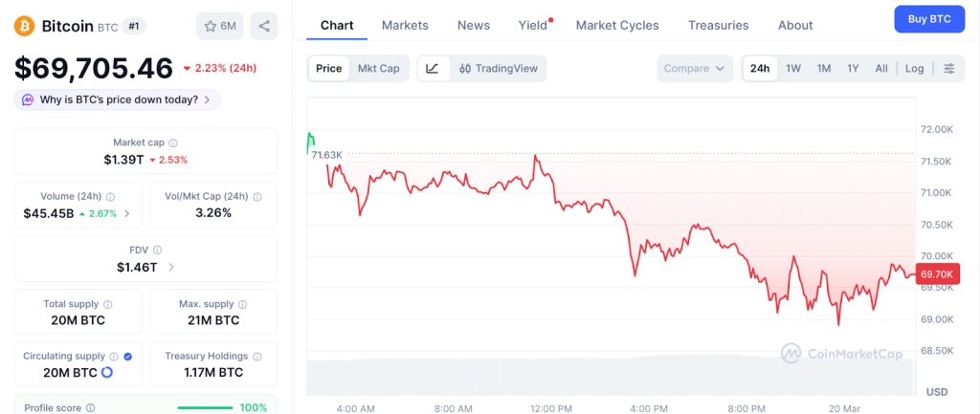Click the orange Bitcoin logo
980x414 pixels.
[24, 26]
